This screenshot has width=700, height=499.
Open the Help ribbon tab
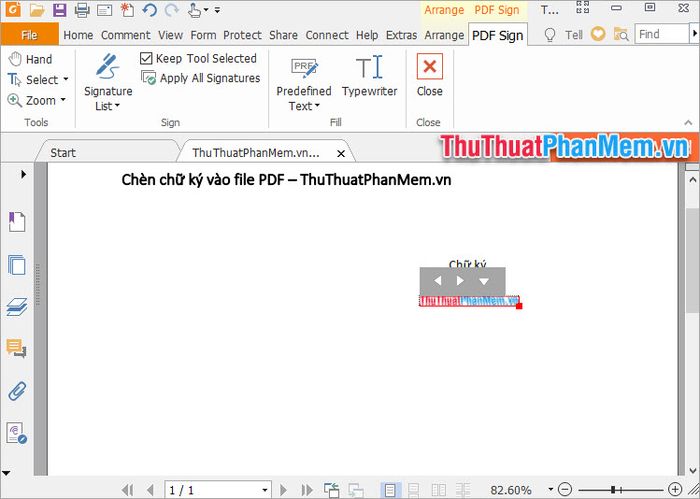point(367,35)
